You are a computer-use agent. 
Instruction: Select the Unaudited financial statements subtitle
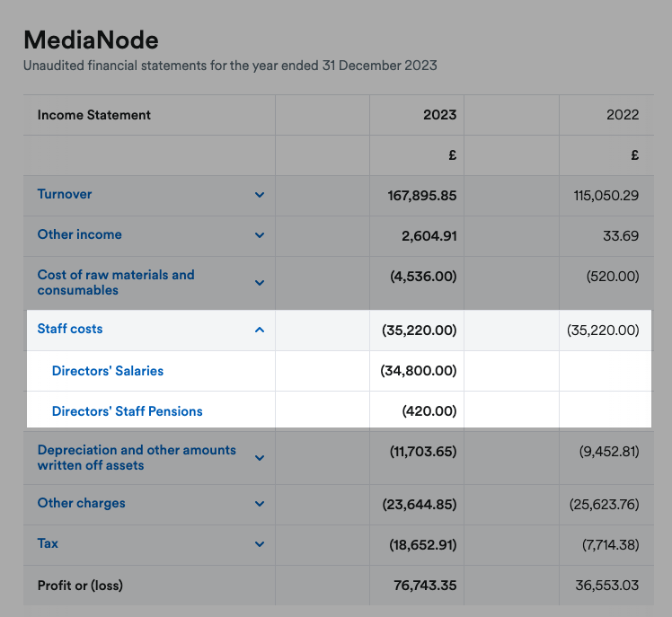[x=230, y=66]
